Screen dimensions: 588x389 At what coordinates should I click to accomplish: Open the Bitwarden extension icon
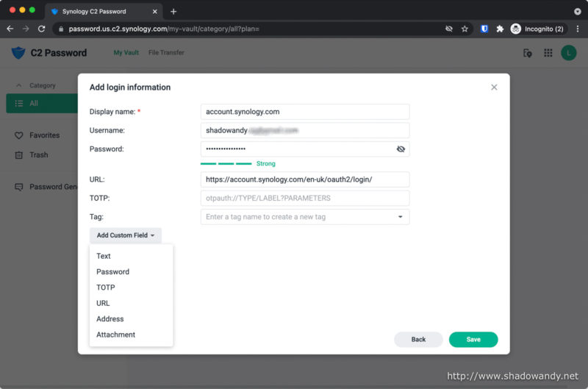pyautogui.click(x=484, y=29)
